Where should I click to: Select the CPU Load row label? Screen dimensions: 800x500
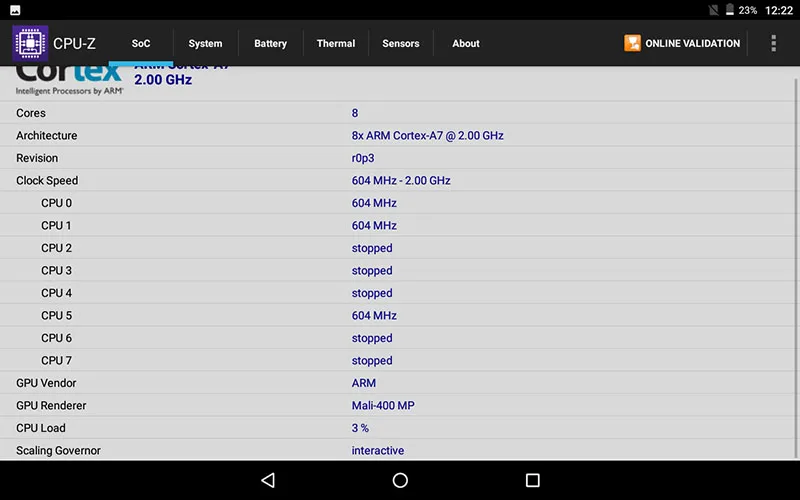40,428
